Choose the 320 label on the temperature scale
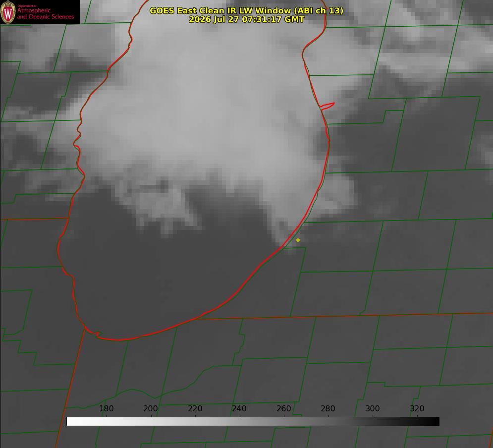 coord(417,408)
